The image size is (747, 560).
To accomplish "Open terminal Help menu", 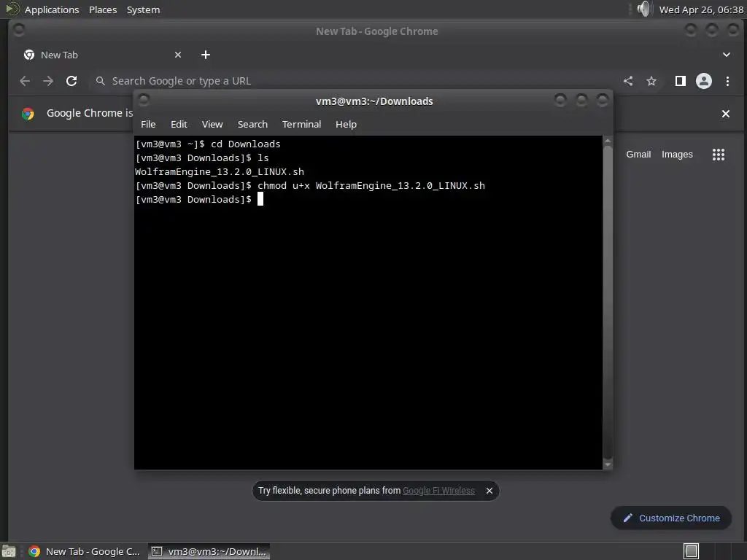I will [346, 124].
